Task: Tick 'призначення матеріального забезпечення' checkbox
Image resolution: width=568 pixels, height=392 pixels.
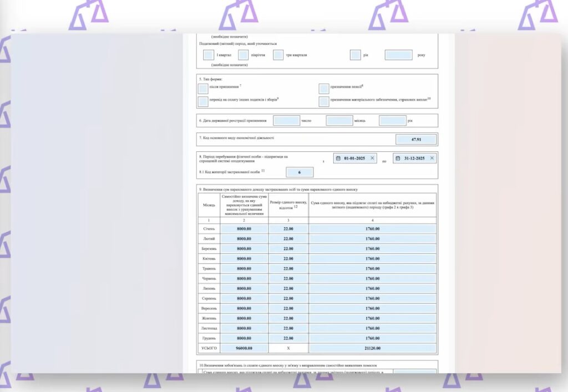Action: tap(324, 101)
